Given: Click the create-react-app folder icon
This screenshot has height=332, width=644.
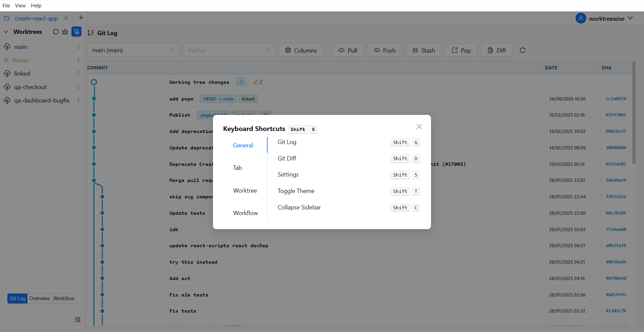Looking at the screenshot, I should point(7,18).
